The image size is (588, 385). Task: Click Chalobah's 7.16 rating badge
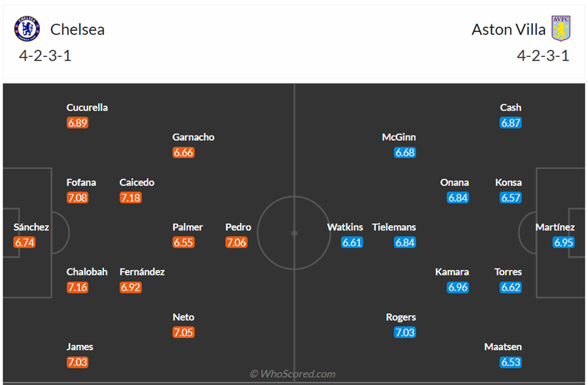(x=77, y=287)
